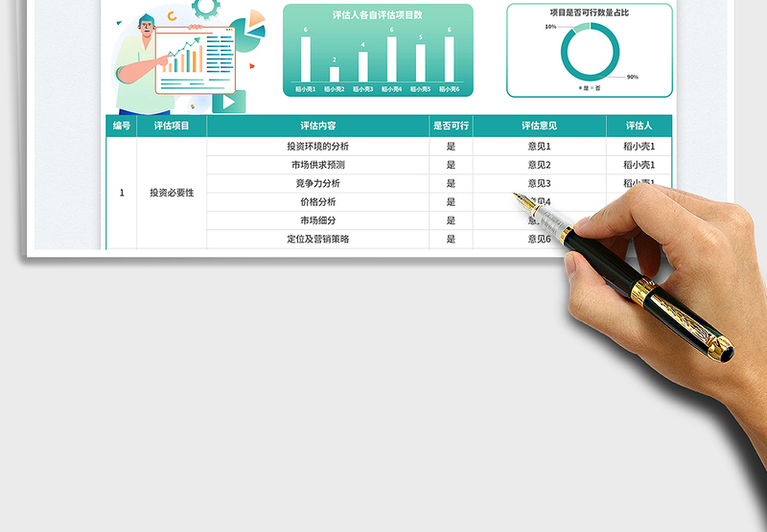Click the 稻小壳3 bar in the chart

click(363, 67)
